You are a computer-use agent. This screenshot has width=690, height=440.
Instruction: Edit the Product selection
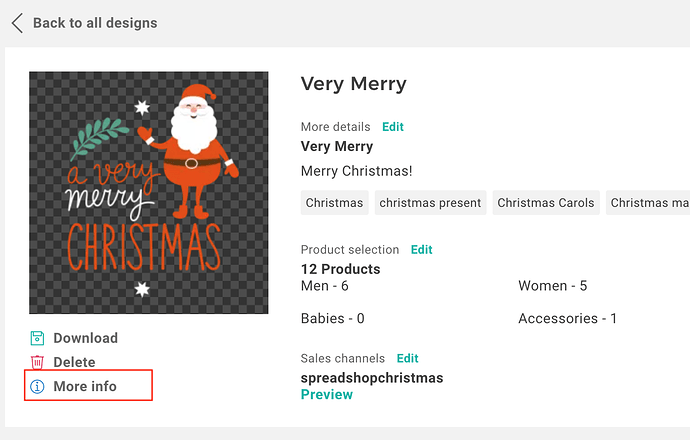(422, 249)
